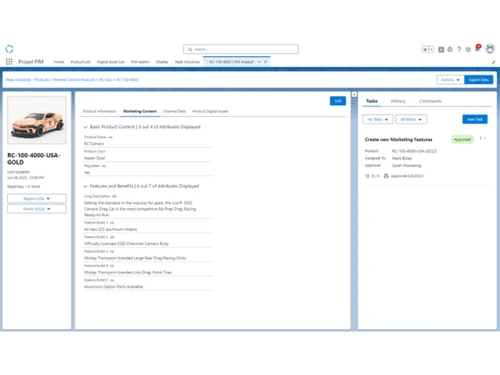Screen dimensions: 500x375
Task: Open the Digital Asset List nav item
Action: (x=110, y=62)
